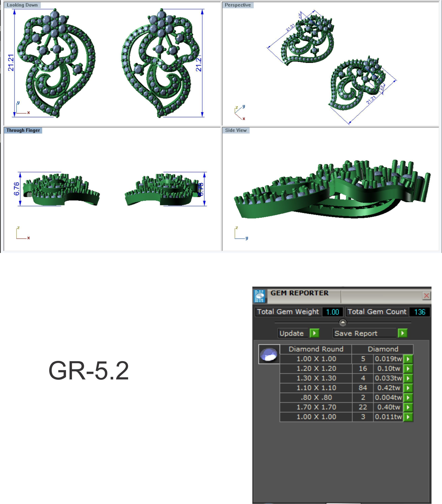Open the arrow for the 0.033tw row
This screenshot has height=504, width=442.
tap(408, 378)
